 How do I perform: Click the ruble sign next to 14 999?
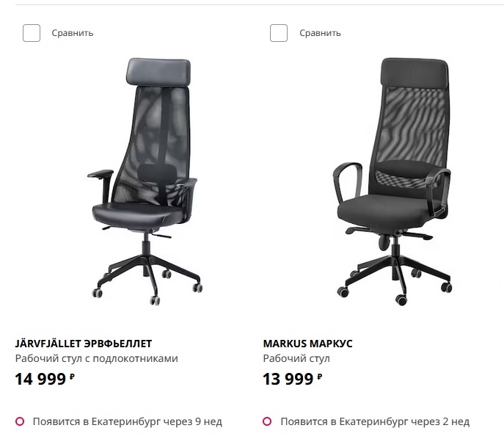(72, 376)
